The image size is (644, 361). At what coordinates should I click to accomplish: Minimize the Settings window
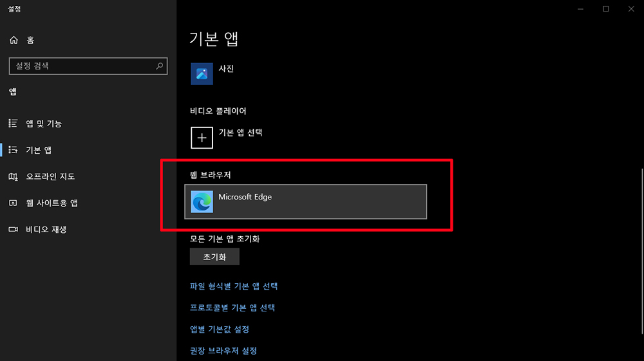click(x=580, y=9)
